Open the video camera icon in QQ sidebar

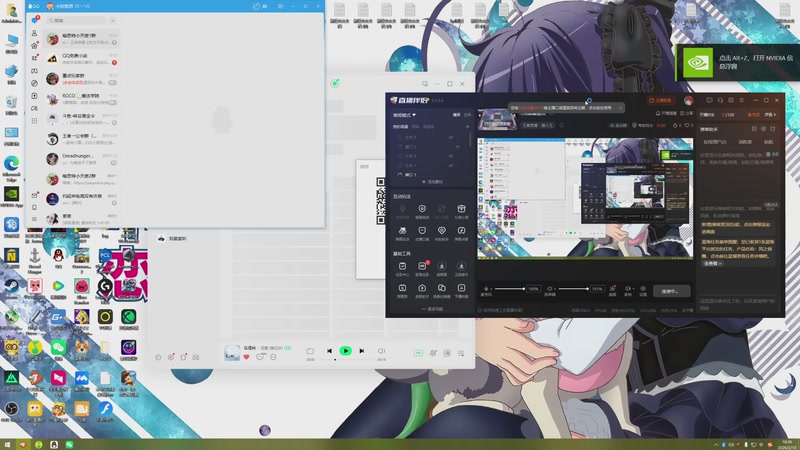click(x=34, y=108)
